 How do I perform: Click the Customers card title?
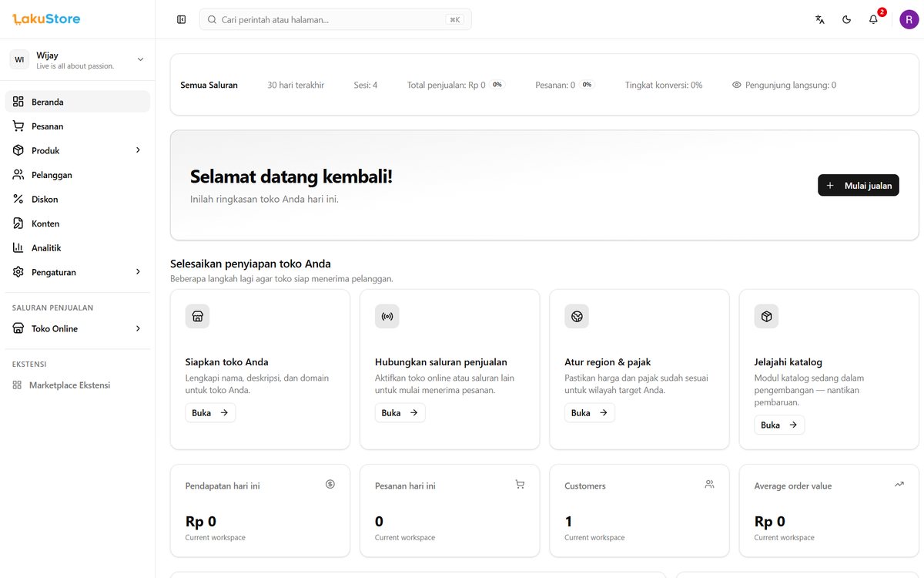(585, 486)
